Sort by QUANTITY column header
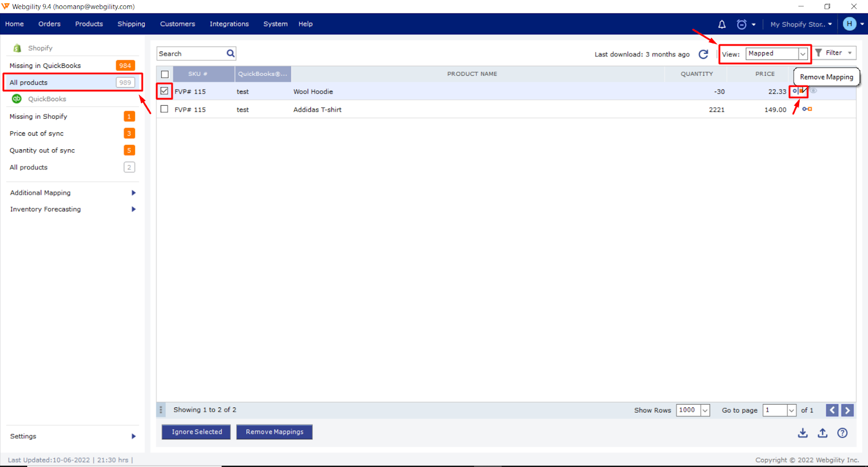The width and height of the screenshot is (868, 467). tap(697, 74)
